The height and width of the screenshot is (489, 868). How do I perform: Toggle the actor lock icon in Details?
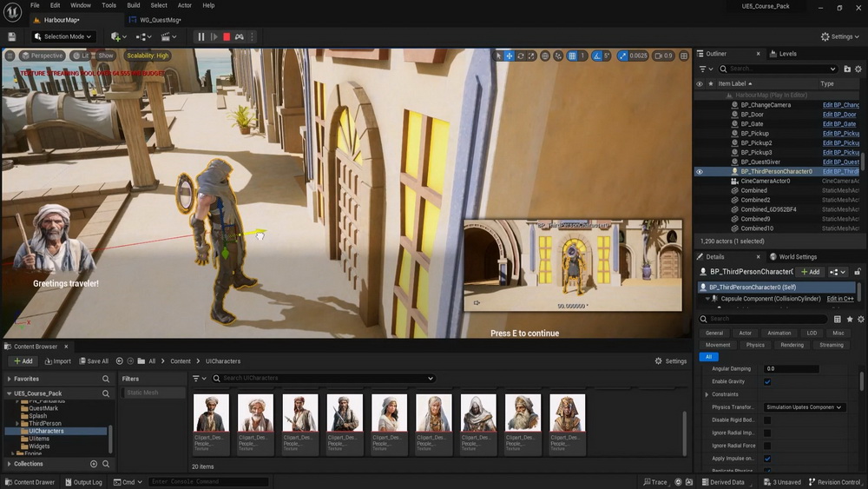858,272
